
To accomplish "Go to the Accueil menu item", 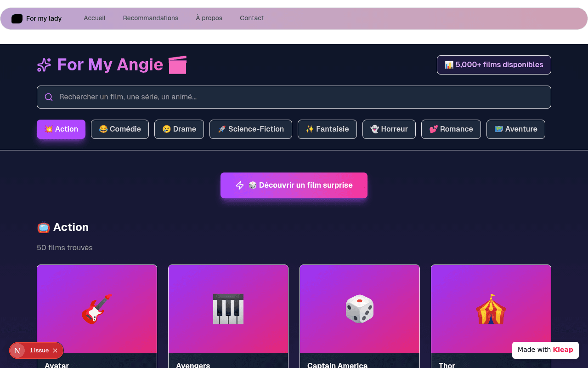I will (95, 18).
